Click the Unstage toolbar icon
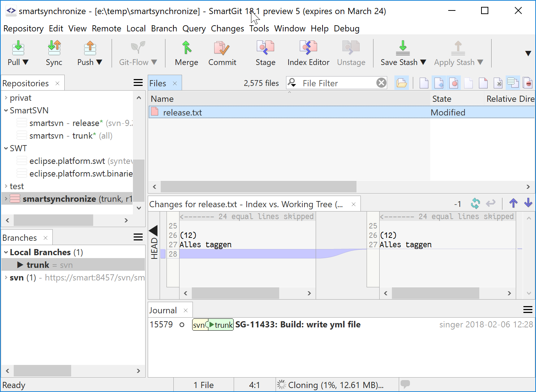Image resolution: width=536 pixels, height=392 pixels. [x=351, y=48]
